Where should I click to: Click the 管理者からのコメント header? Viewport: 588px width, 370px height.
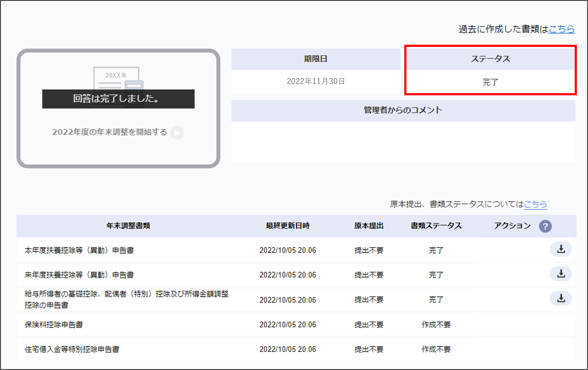pos(403,110)
